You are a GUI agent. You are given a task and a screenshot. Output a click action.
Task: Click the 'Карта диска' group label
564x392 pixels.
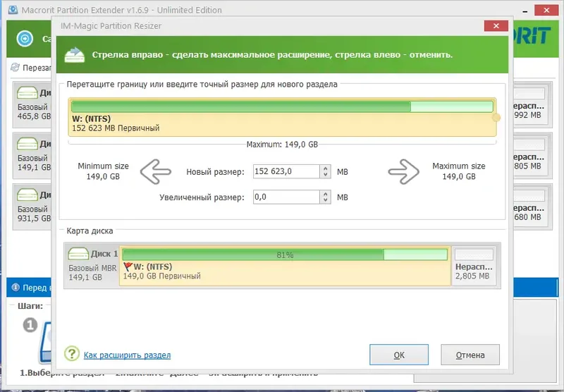pyautogui.click(x=90, y=231)
